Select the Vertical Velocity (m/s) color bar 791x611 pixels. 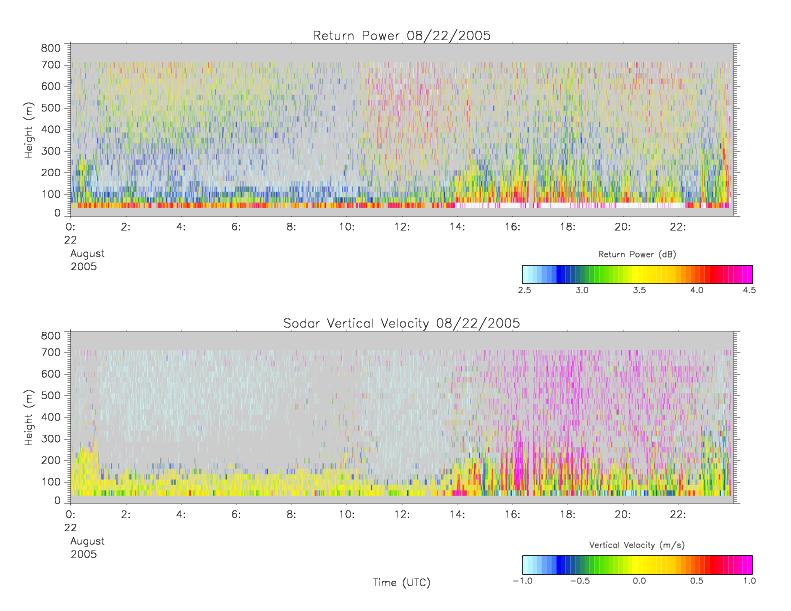tap(637, 565)
